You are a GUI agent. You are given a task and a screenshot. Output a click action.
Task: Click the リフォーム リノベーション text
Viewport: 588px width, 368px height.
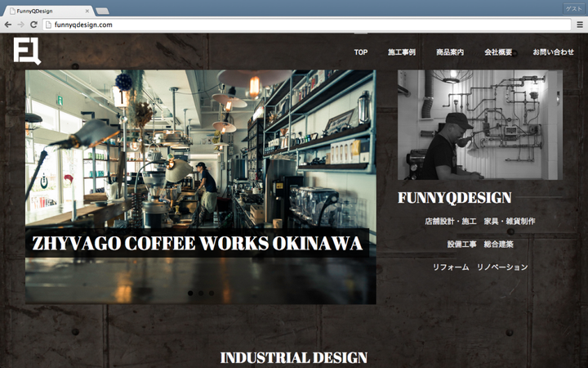click(480, 267)
